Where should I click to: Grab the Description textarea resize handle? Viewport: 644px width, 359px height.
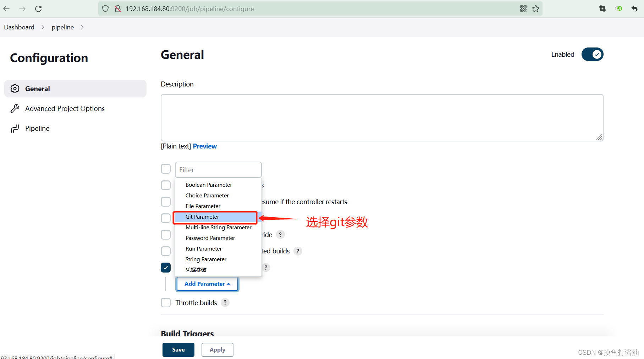(599, 138)
